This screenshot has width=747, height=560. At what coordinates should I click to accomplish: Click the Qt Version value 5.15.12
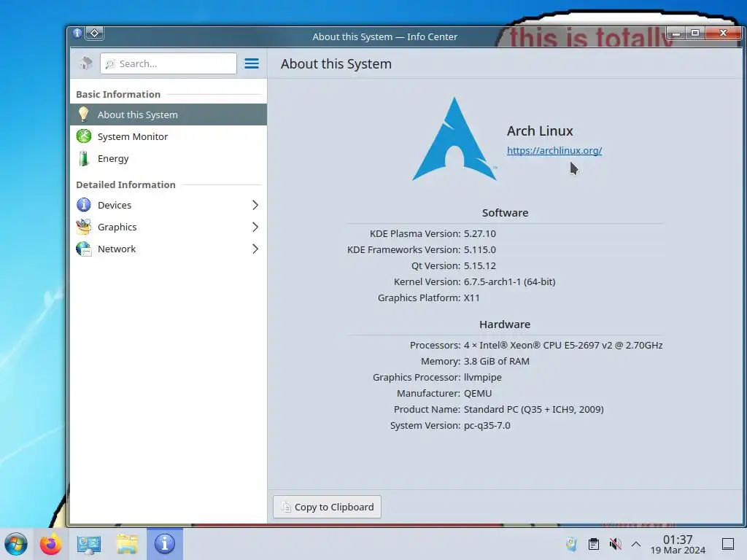pyautogui.click(x=480, y=265)
